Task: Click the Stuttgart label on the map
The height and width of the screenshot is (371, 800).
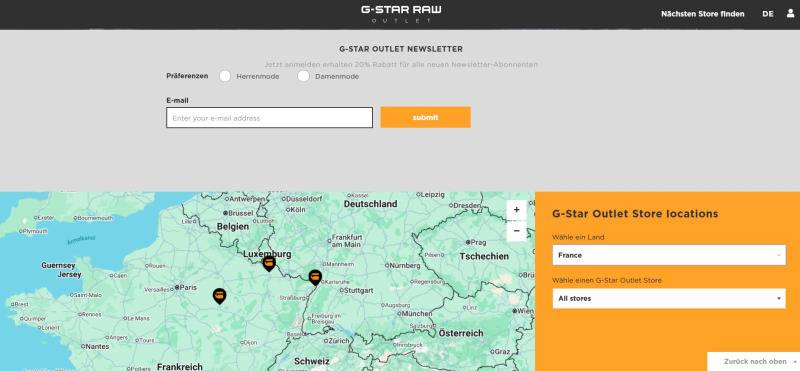Action: pos(360,290)
